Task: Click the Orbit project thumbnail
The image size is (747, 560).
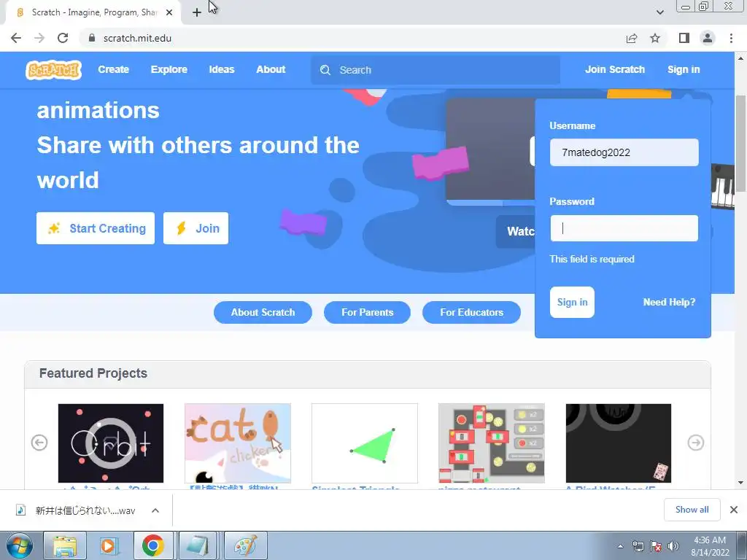Action: pos(111,443)
